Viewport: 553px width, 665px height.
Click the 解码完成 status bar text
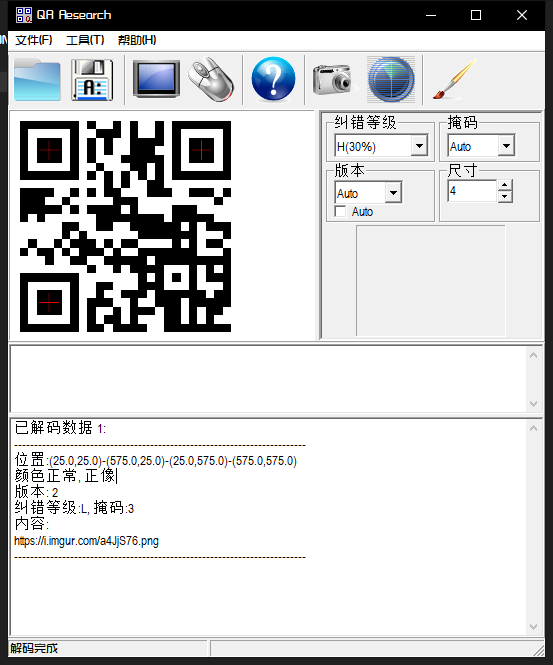(34, 648)
